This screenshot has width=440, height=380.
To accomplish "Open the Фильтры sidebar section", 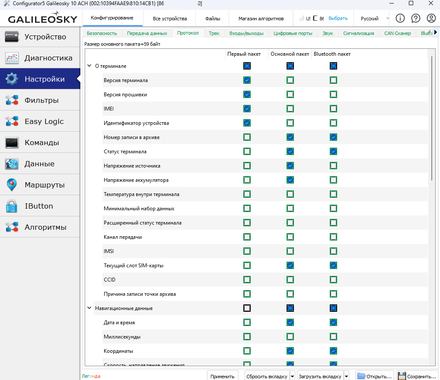I will tap(40, 100).
